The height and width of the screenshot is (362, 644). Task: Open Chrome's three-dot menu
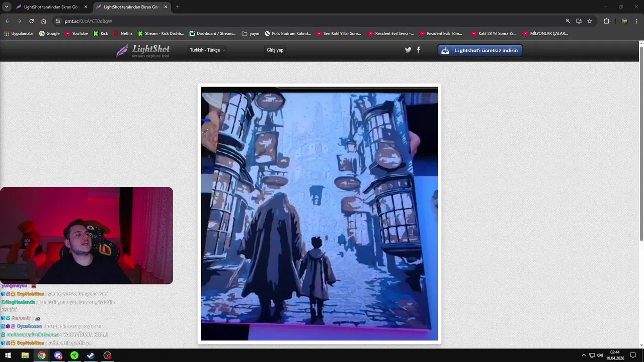[x=636, y=21]
